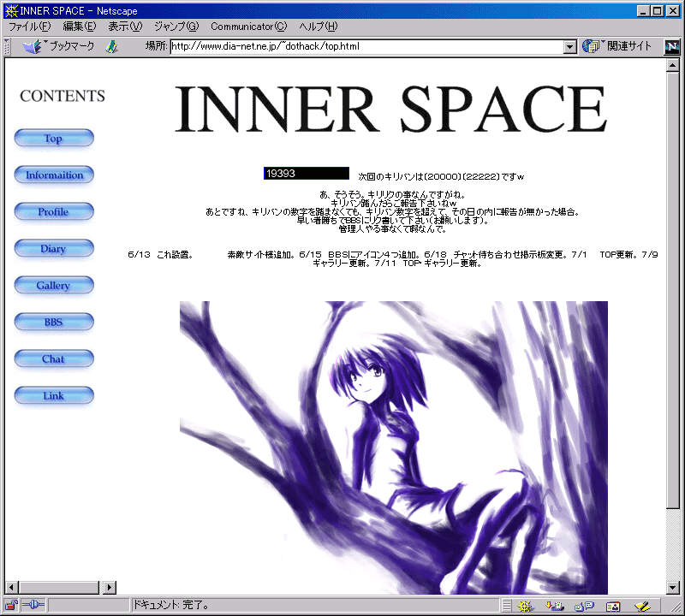Viewport: 685px width, 616px height.
Task: Click the sidebar horizontal scrollbar left arrow
Action: click(x=12, y=588)
